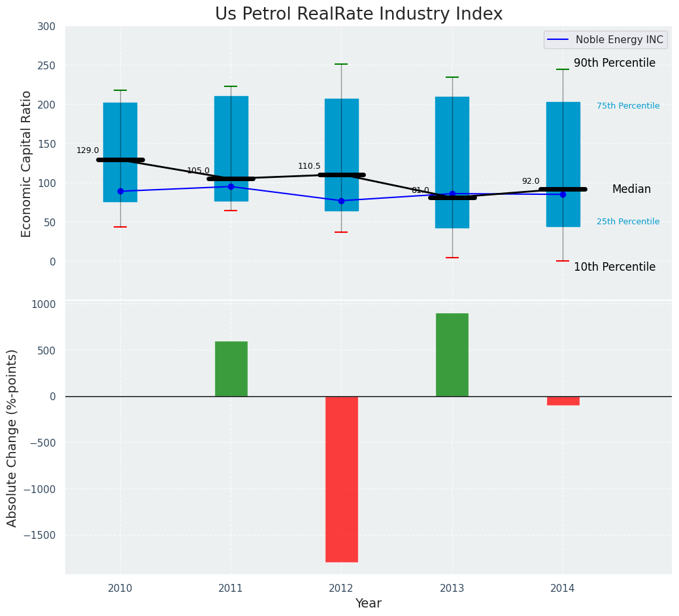Click the blue Noble Energy data point for 2010
The height and width of the screenshot is (616, 679).
pos(120,191)
